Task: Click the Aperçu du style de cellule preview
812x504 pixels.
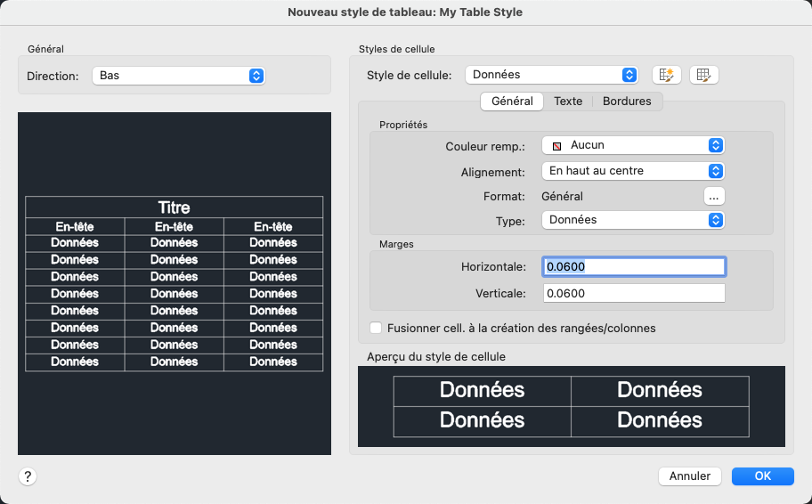Action: (x=571, y=406)
